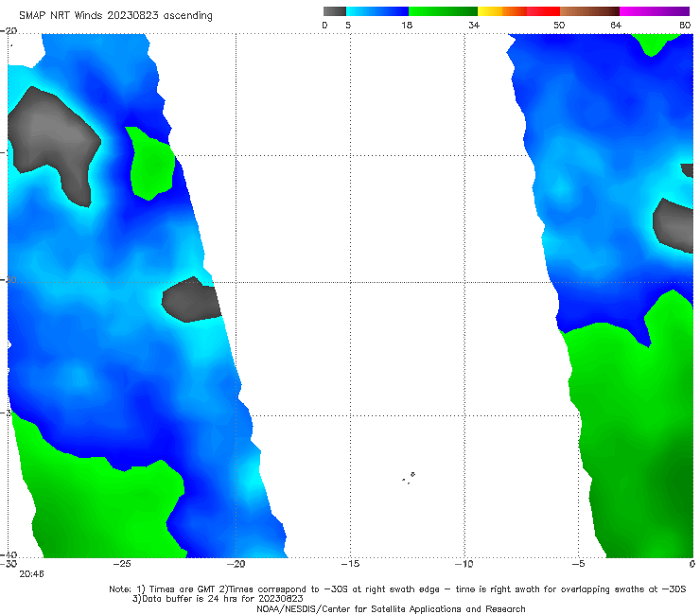The image size is (700, 615).
Task: Click the longitude axis label '-5'
Action: [x=578, y=564]
